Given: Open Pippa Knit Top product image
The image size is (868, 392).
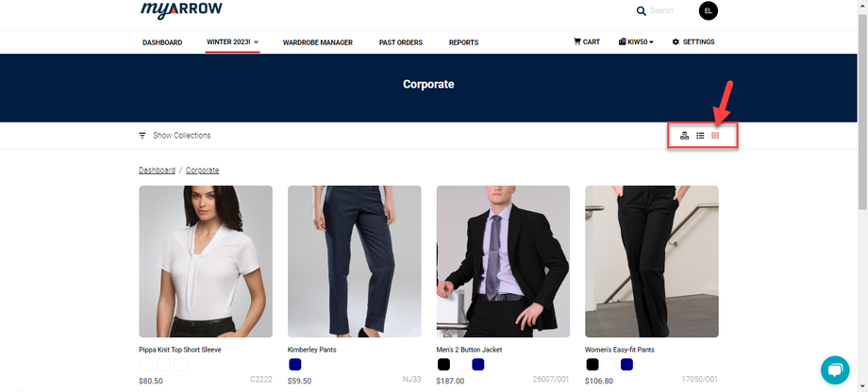Looking at the screenshot, I should [x=206, y=262].
